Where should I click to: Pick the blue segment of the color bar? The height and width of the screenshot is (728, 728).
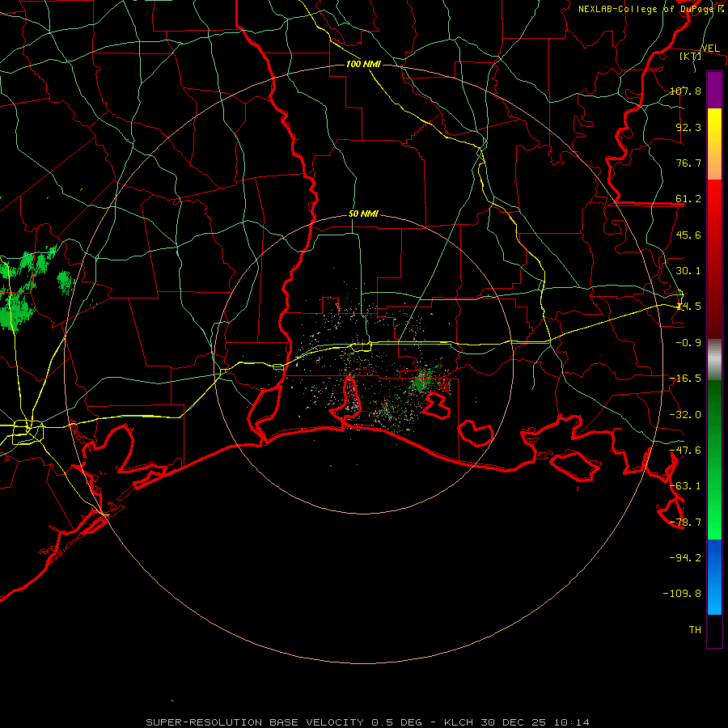[714, 577]
